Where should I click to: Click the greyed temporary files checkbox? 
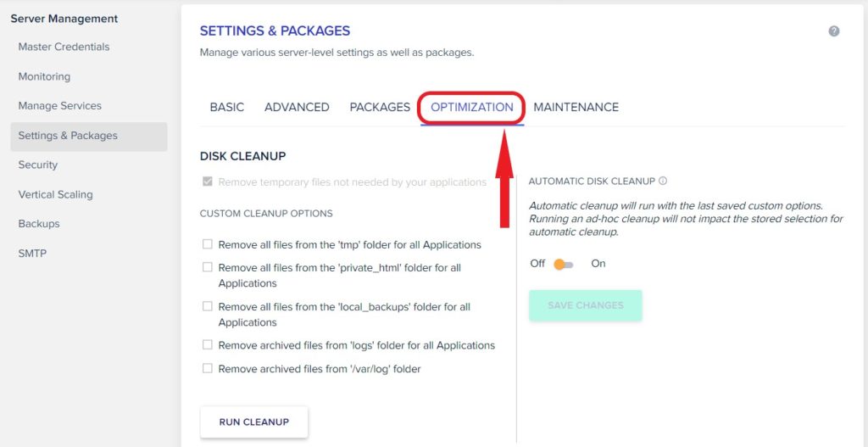(208, 182)
